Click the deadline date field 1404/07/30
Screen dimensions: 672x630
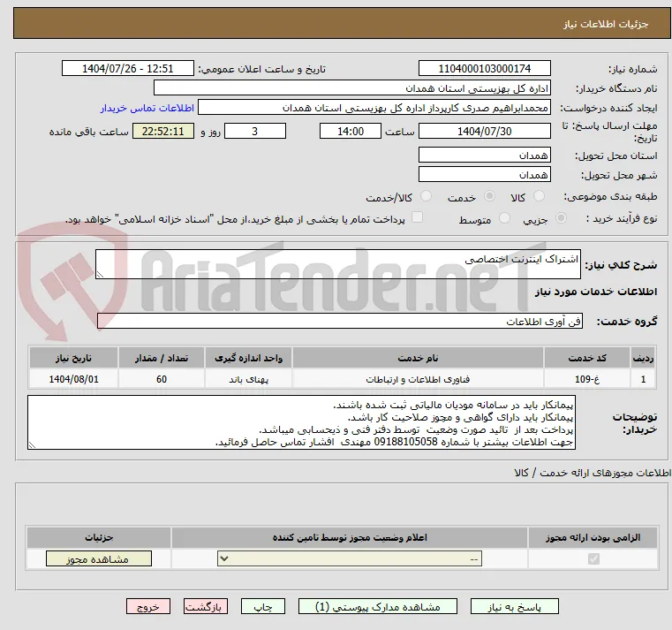484,132
